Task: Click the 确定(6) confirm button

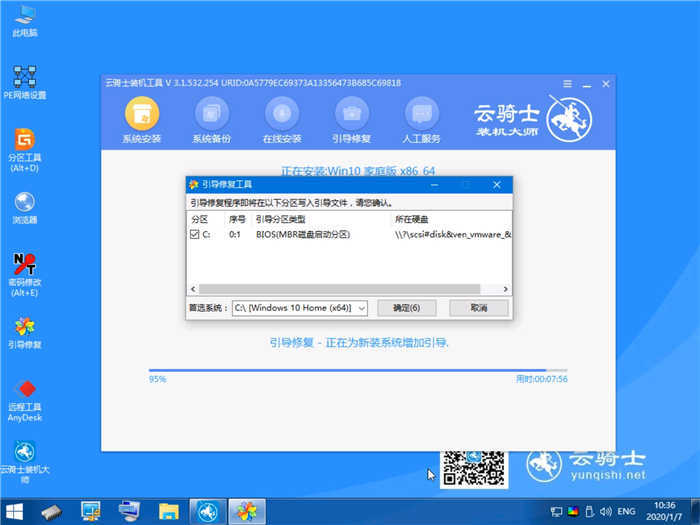Action: pyautogui.click(x=406, y=308)
